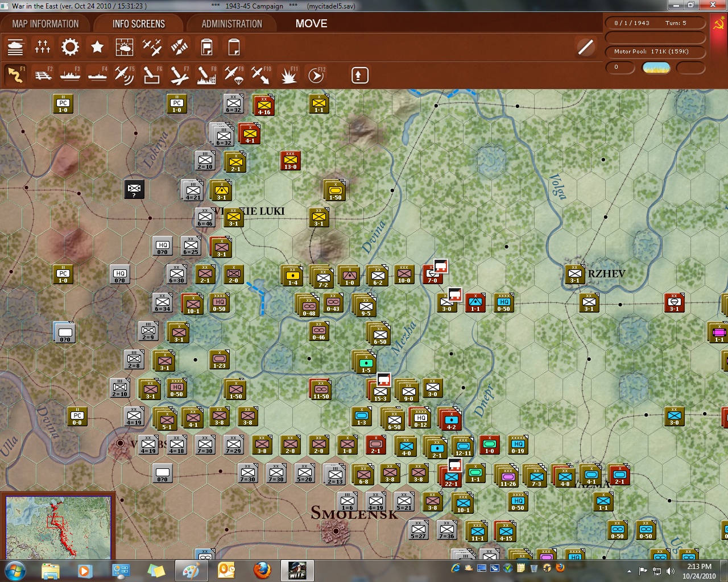Select the red 13-0 unit counter

click(x=290, y=161)
